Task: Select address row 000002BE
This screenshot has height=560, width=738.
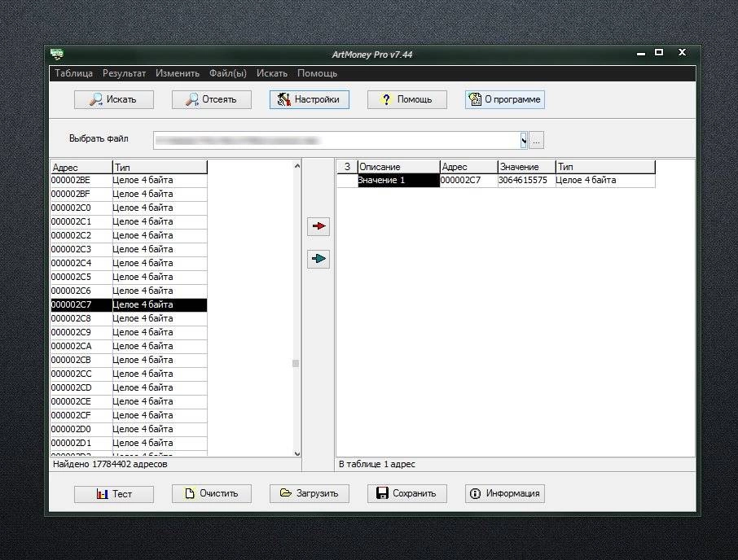Action: [129, 181]
